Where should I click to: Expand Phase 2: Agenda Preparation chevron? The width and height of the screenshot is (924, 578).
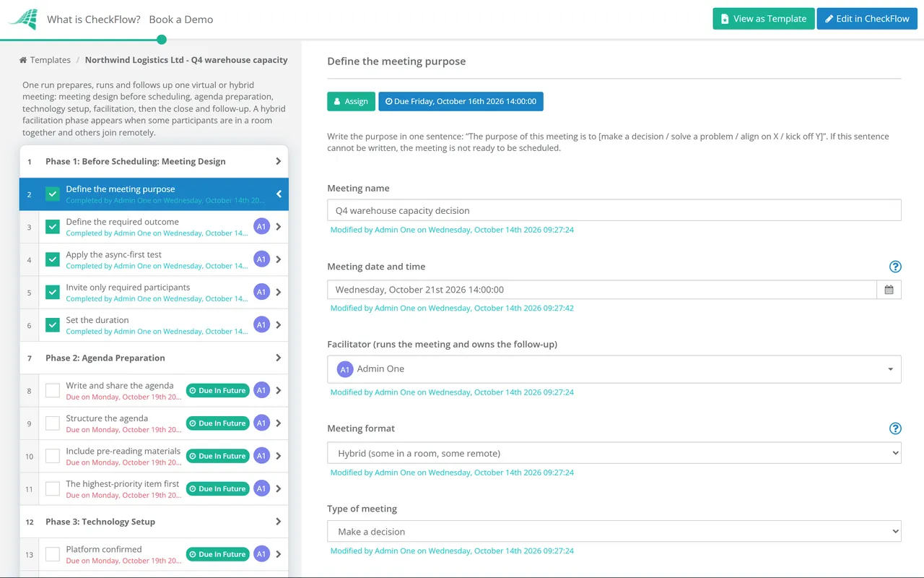279,358
